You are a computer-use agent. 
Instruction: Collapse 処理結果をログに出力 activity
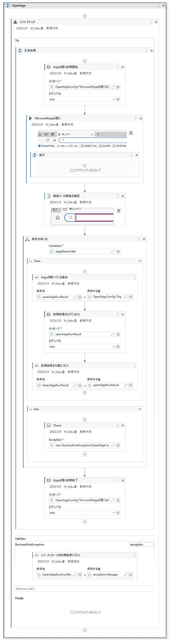tap(123, 315)
